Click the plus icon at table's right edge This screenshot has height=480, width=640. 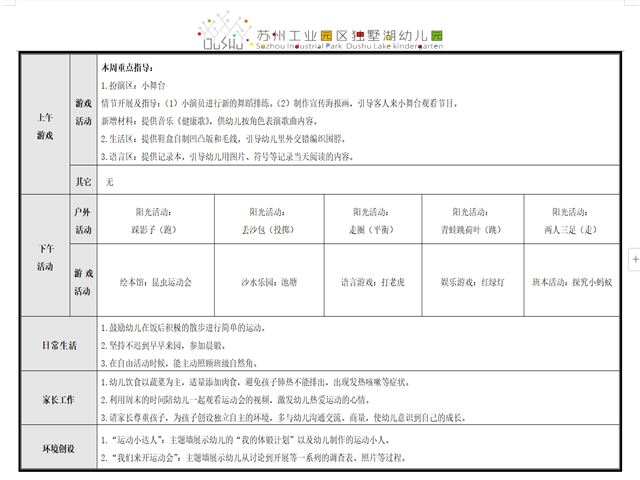pyautogui.click(x=634, y=259)
